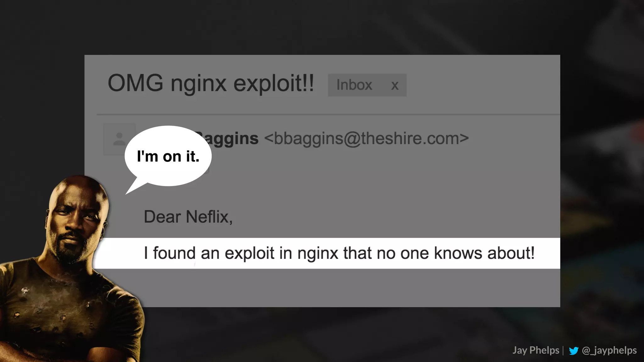Remove the Inbox label via its x
644x362 pixels.
(x=395, y=85)
